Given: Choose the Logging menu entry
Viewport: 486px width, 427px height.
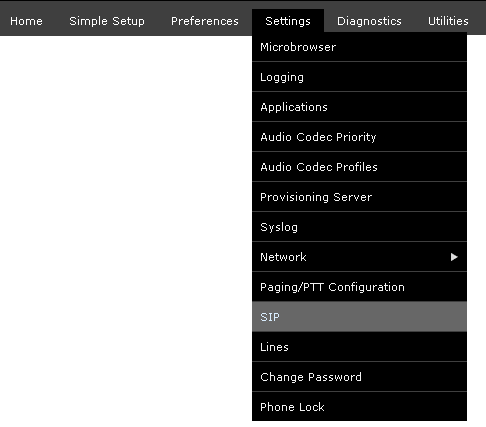Looking at the screenshot, I should 359,77.
